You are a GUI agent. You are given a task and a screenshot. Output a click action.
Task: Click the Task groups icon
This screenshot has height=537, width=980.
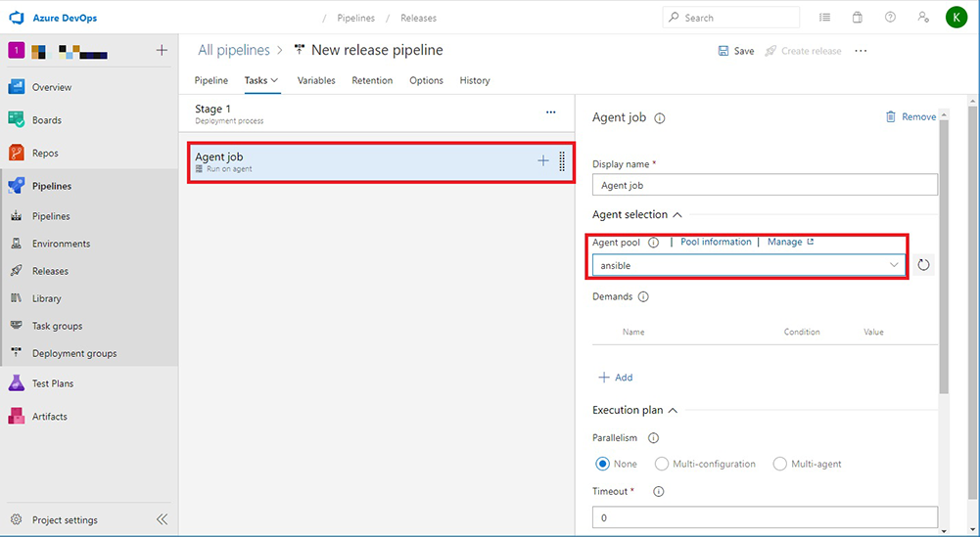pyautogui.click(x=17, y=326)
